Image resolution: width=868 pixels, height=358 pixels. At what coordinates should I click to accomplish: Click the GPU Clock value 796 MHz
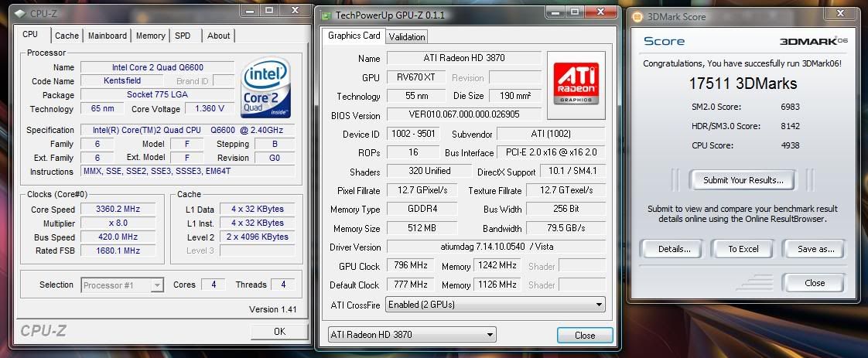pyautogui.click(x=410, y=265)
